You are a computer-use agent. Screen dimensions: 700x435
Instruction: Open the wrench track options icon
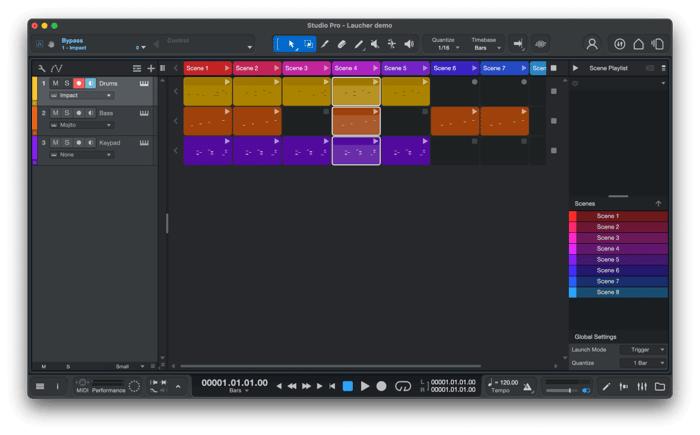(x=41, y=68)
